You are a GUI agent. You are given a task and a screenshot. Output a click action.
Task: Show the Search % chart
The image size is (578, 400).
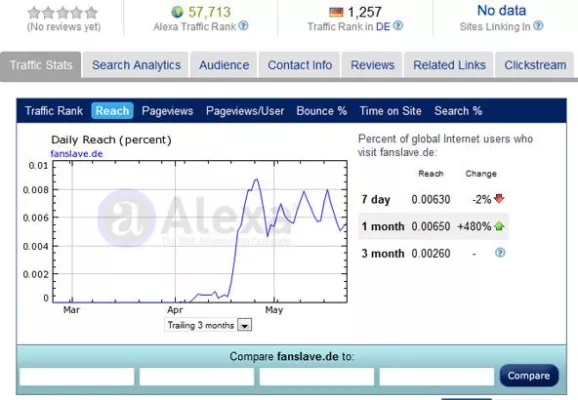coord(458,111)
